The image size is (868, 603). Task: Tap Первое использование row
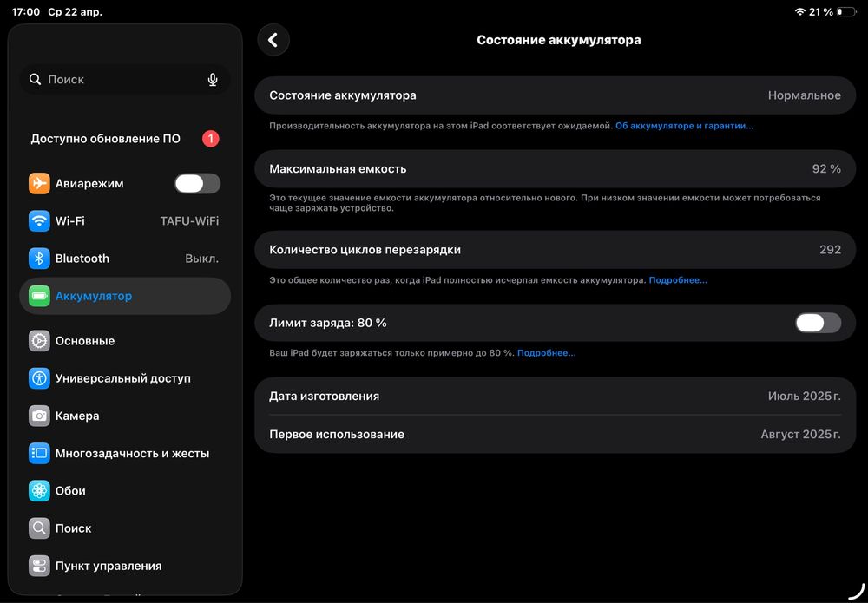[x=556, y=435]
